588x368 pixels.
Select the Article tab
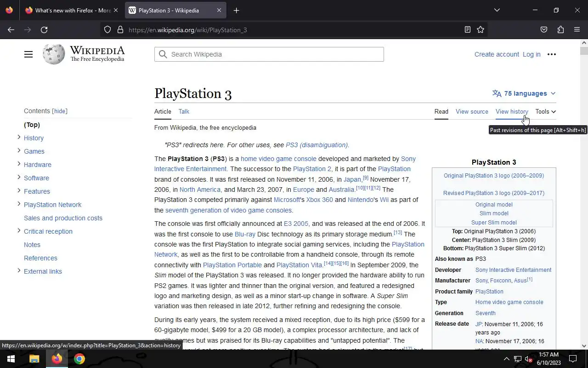pyautogui.click(x=163, y=111)
